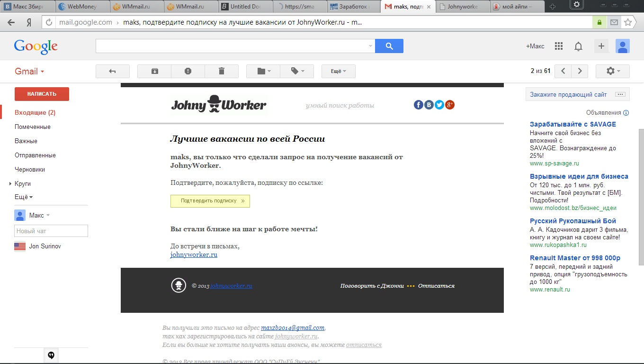This screenshot has width=644, height=364.
Task: Click the Отписаться link in dark footer
Action: pyautogui.click(x=436, y=286)
